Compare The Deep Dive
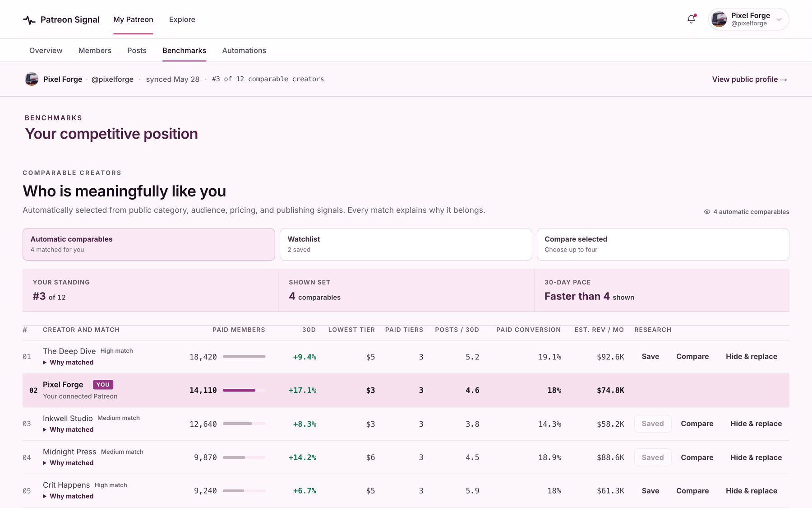The height and width of the screenshot is (508, 812). [692, 357]
